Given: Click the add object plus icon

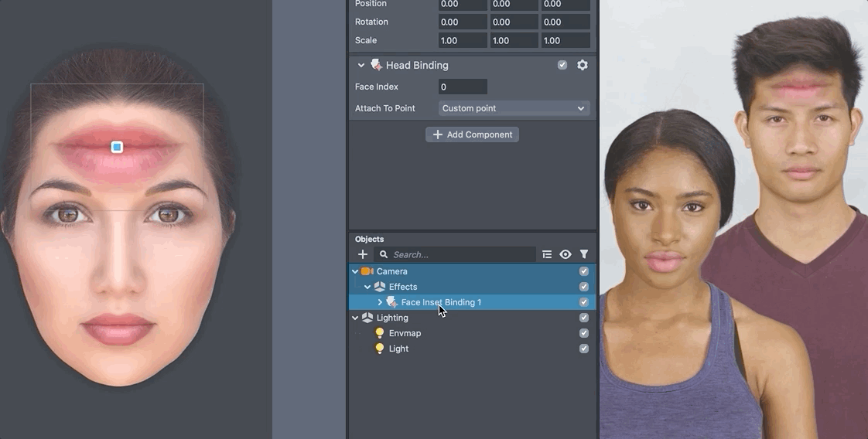Looking at the screenshot, I should (x=362, y=254).
